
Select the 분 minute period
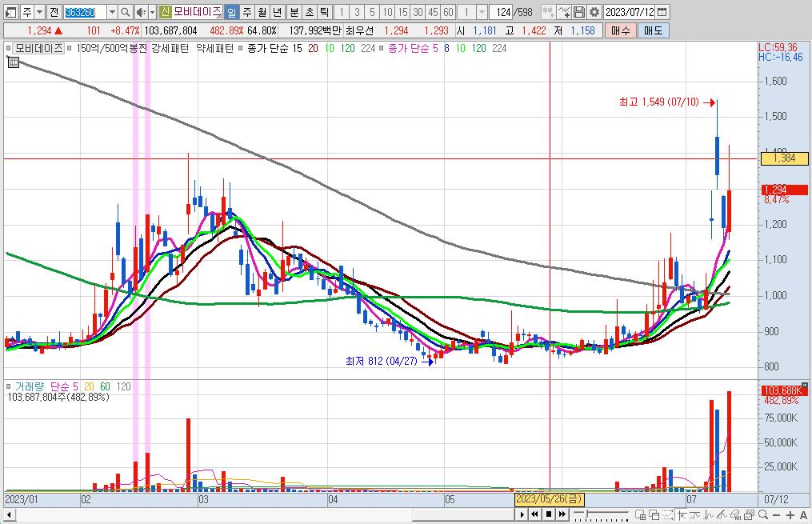click(294, 12)
